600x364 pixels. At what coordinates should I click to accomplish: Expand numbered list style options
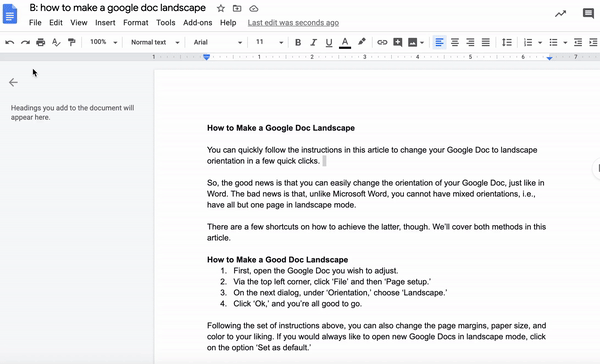click(x=540, y=42)
